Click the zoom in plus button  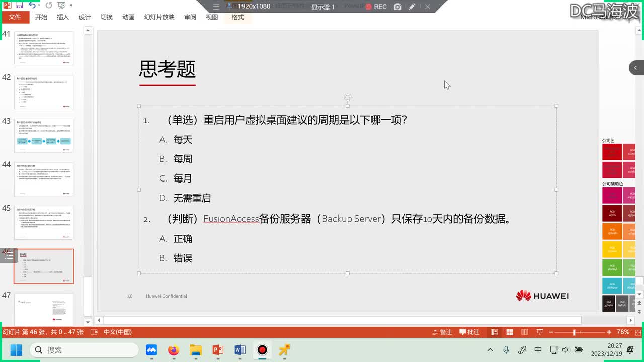pos(609,332)
